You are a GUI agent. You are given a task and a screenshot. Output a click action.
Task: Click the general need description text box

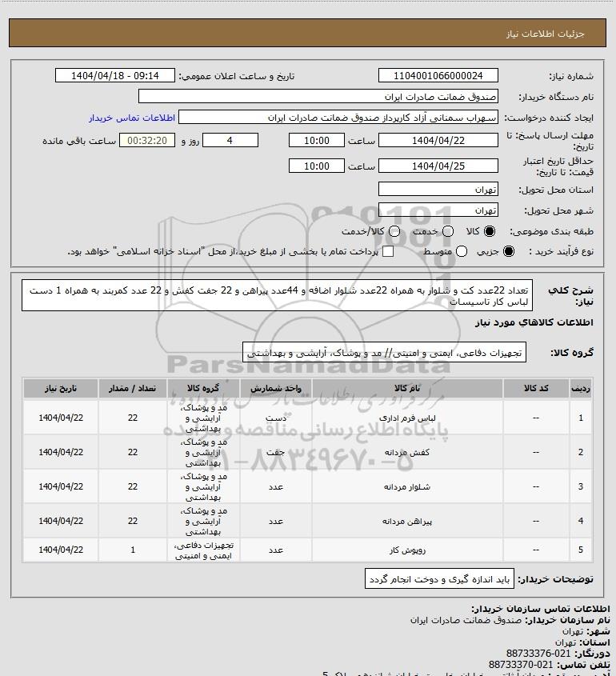(x=277, y=296)
